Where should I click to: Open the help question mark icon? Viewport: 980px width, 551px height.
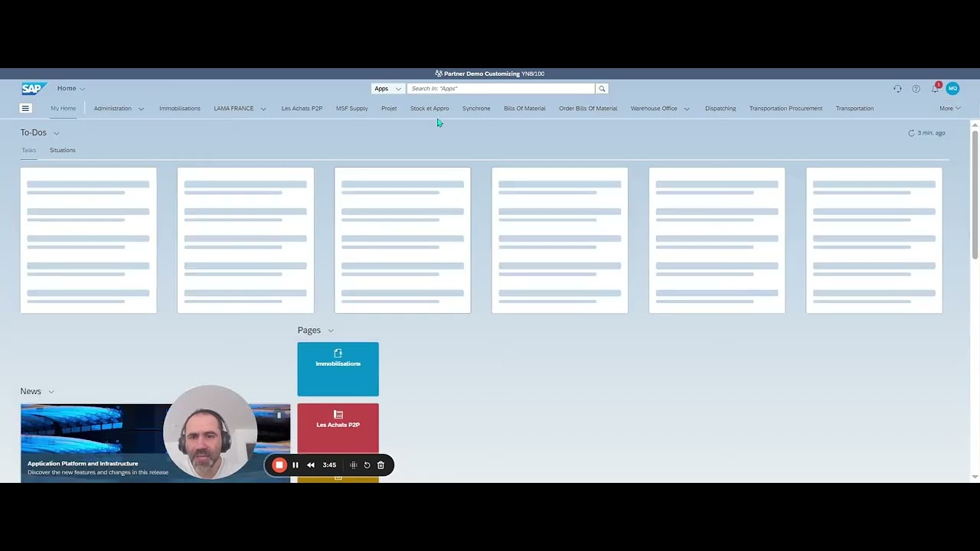pyautogui.click(x=916, y=89)
